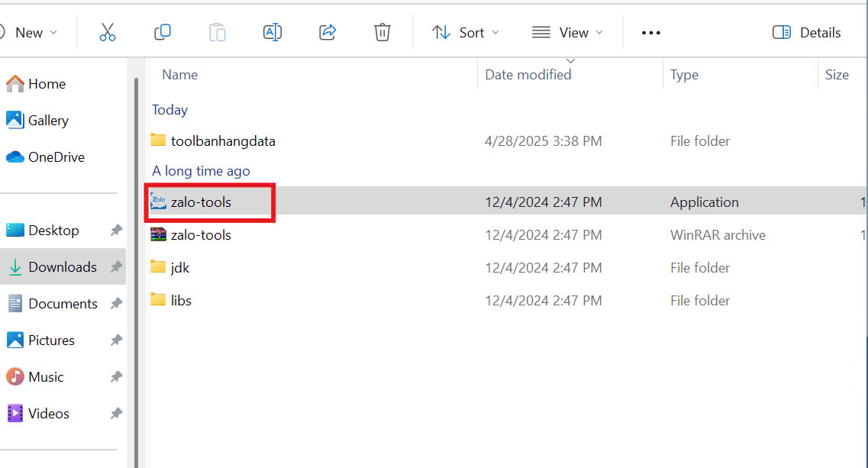Click the Videos icon in sidebar
Viewport: 868px width, 468px height.
[15, 413]
